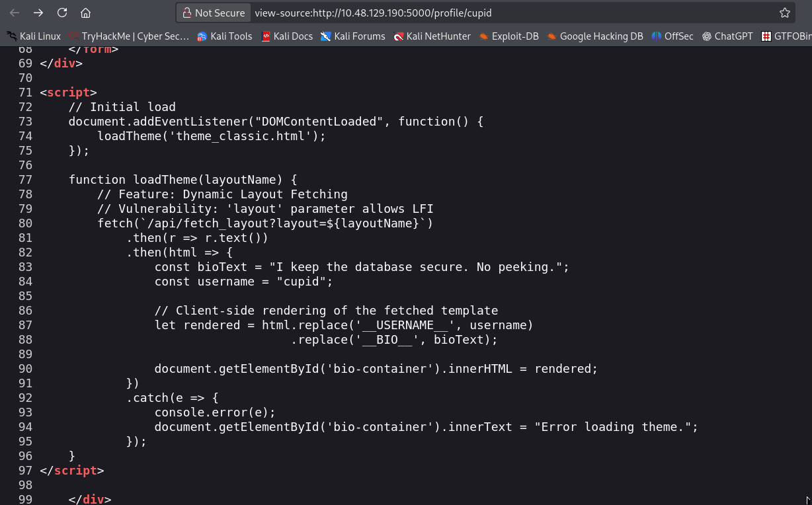The width and height of the screenshot is (812, 505).
Task: Reload the page with refresh icon
Action: point(62,13)
